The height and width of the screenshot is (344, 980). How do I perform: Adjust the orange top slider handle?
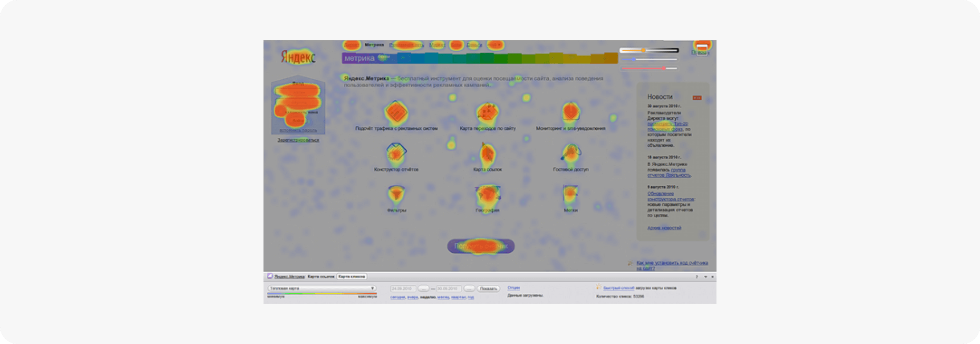[644, 50]
